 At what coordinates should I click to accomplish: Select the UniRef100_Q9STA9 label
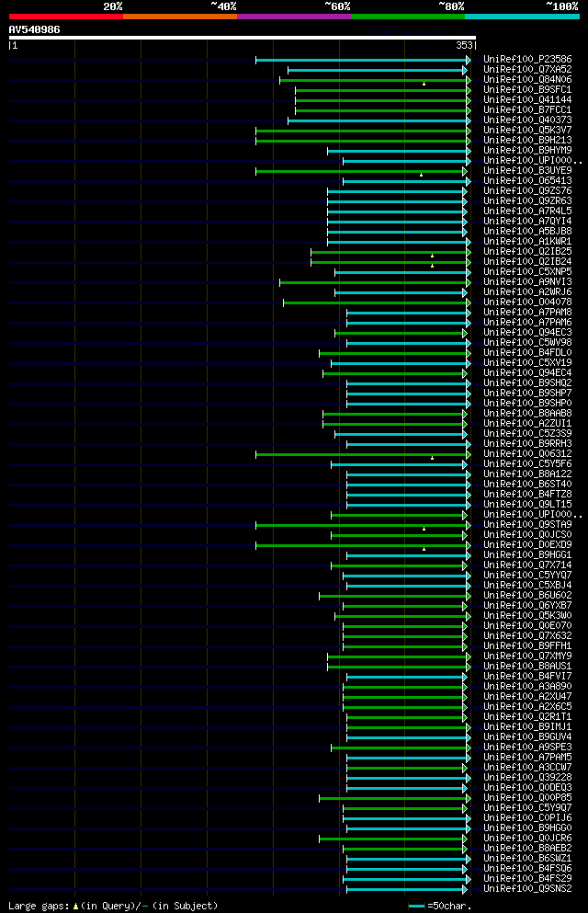tap(527, 525)
